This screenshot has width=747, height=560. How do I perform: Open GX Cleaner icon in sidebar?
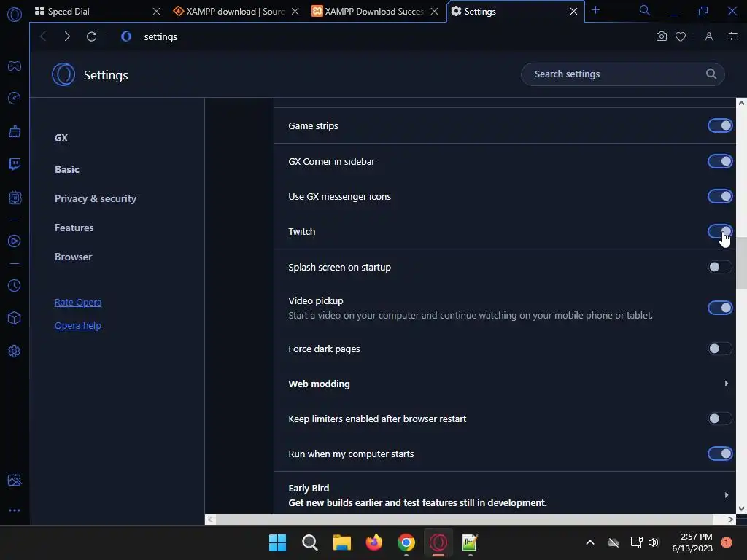tap(15, 131)
